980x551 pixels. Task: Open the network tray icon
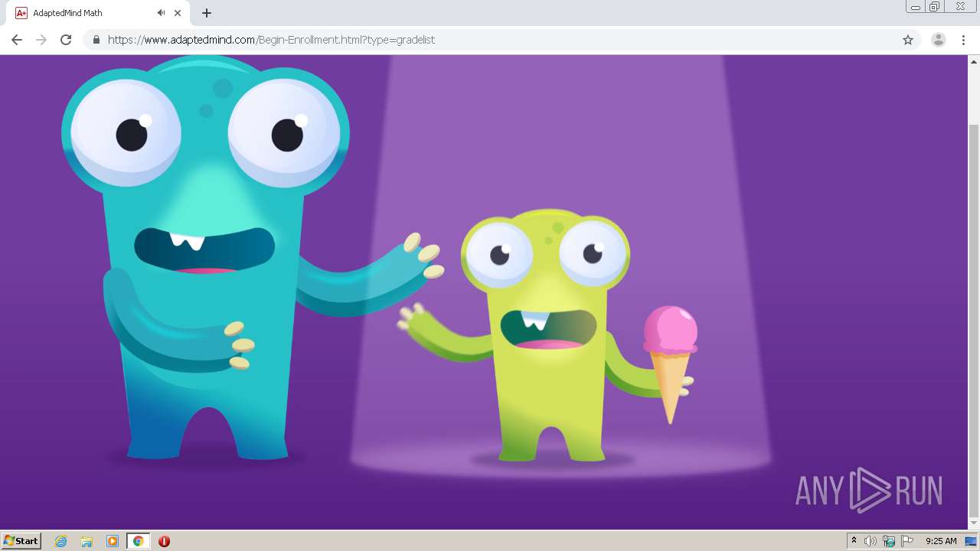[x=889, y=541]
